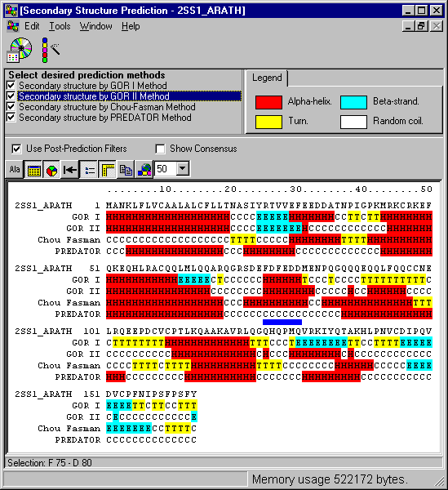The height and width of the screenshot is (490, 448).
Task: Select the Legend tab
Action: click(x=267, y=78)
